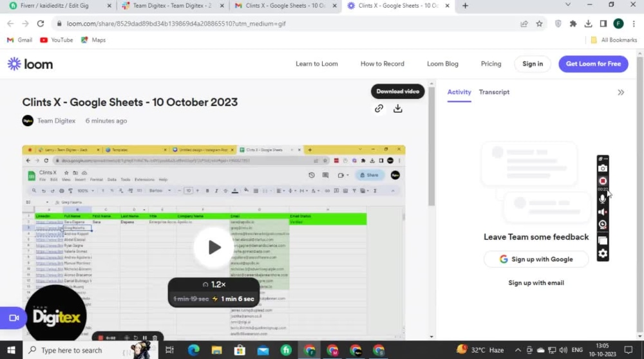The width and height of the screenshot is (644, 359).
Task: Open the Windows notification center
Action: tap(628, 350)
